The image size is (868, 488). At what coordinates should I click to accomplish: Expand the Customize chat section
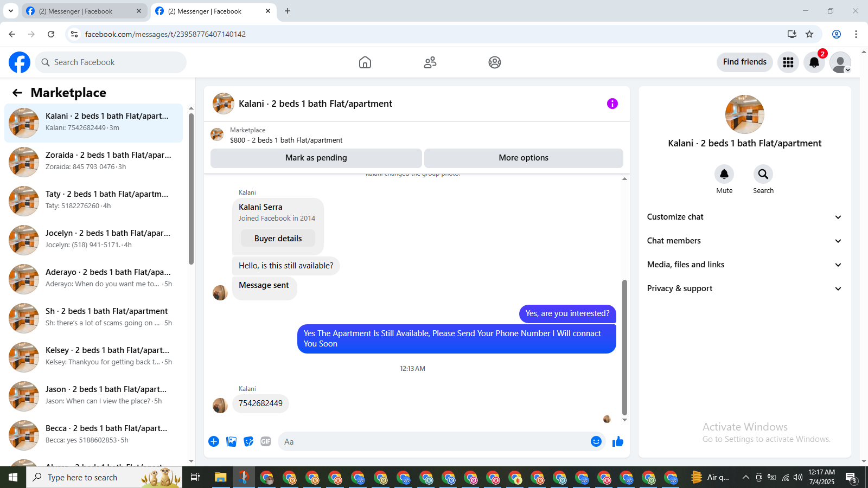click(x=745, y=217)
